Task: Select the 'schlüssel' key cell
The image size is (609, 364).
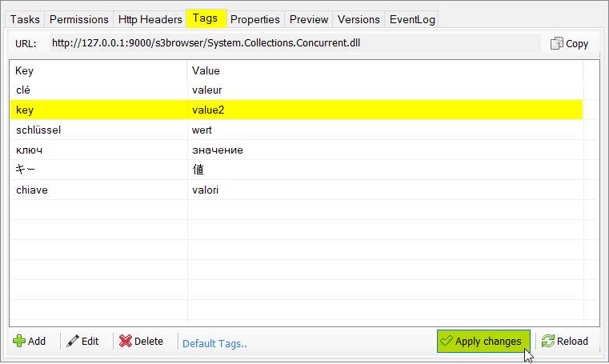Action: (x=98, y=130)
